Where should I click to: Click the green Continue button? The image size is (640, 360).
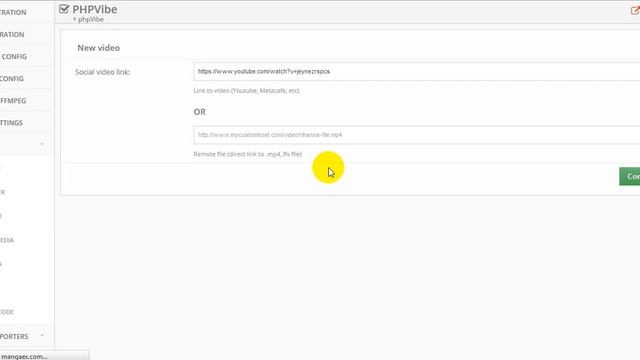pyautogui.click(x=630, y=176)
